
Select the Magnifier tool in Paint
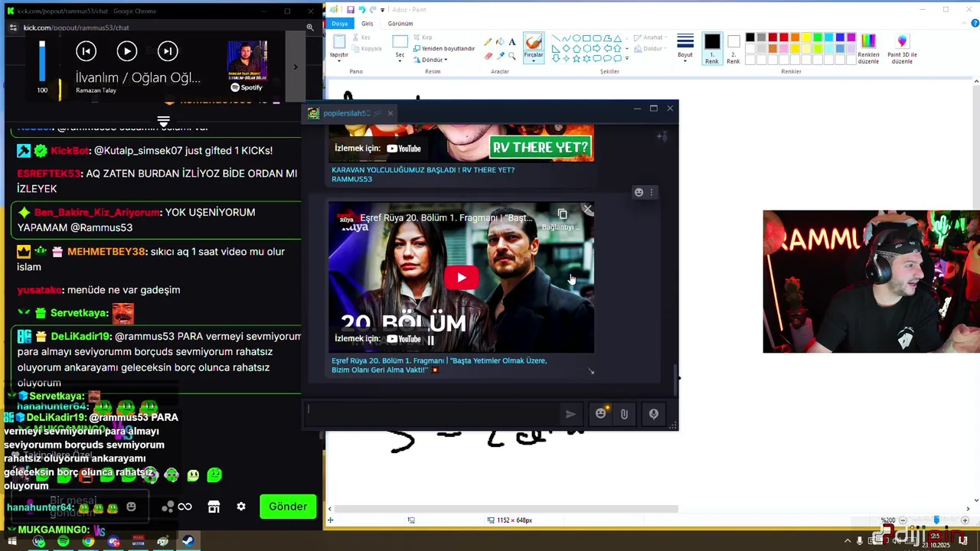[512, 56]
